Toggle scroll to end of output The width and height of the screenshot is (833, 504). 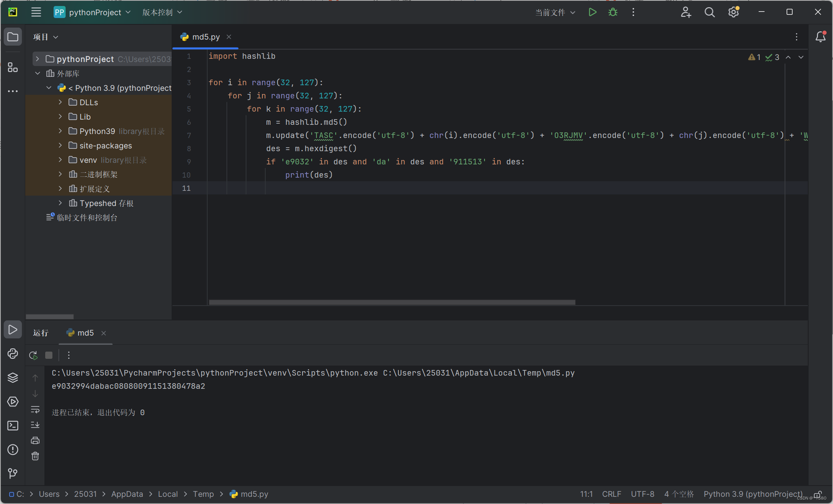pos(35,425)
